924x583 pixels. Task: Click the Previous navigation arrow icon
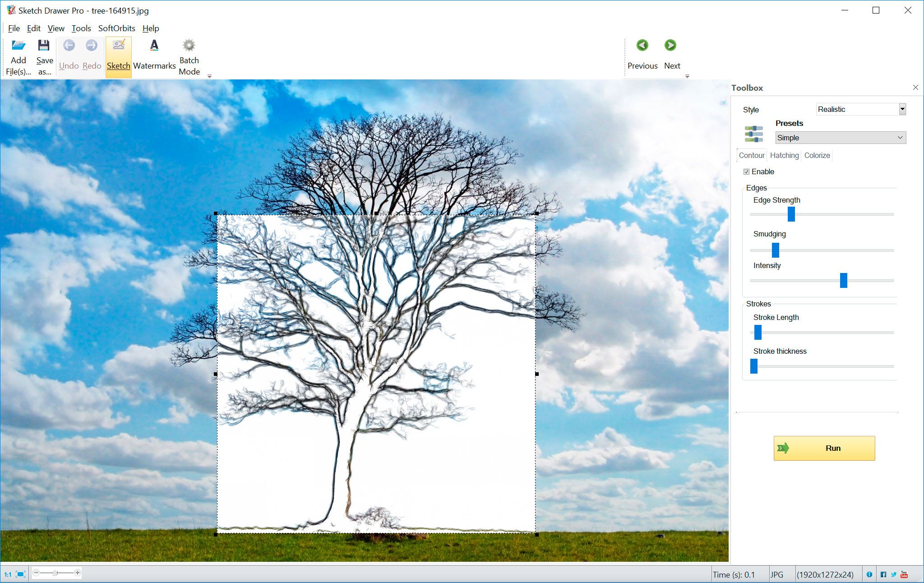(x=641, y=46)
